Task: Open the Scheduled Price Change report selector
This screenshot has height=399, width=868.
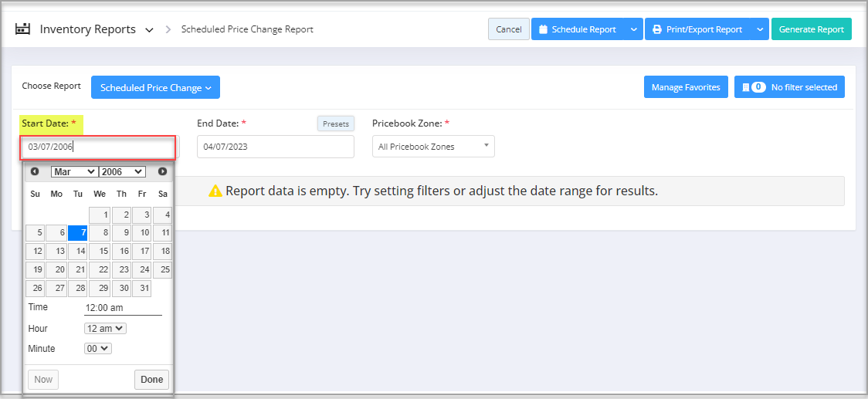Action: [155, 87]
